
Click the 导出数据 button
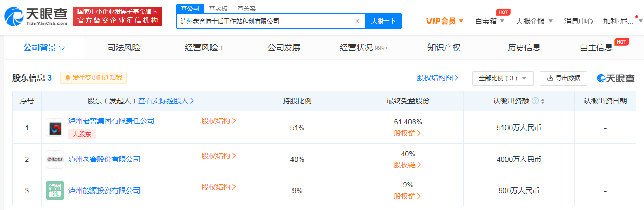point(563,78)
